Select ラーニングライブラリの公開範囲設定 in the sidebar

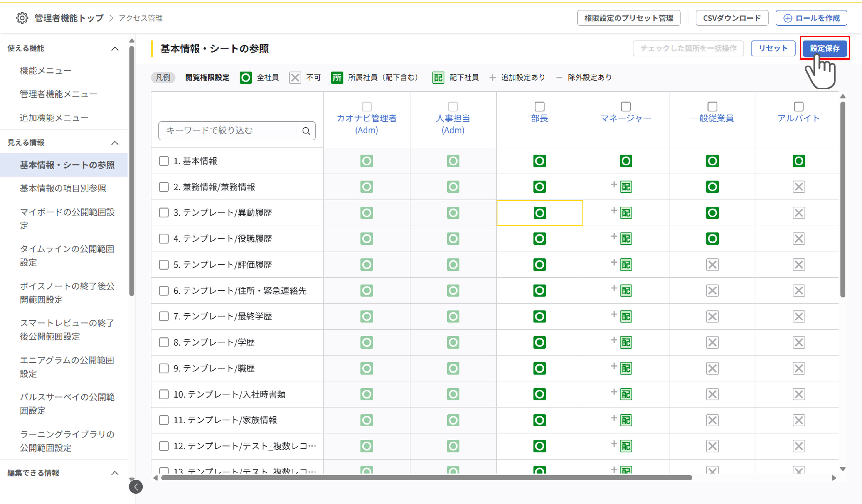[67, 441]
